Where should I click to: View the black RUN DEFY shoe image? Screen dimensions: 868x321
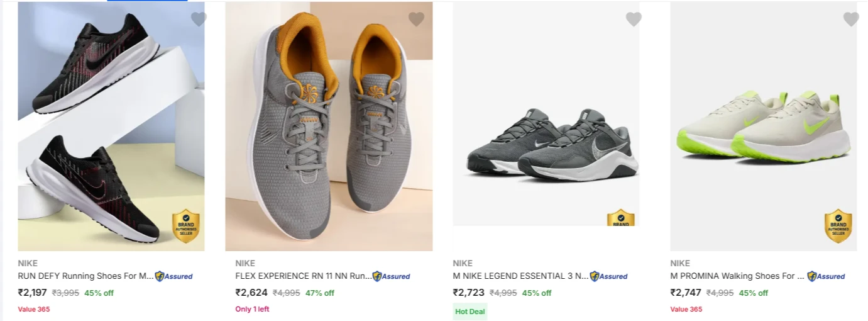[111, 127]
